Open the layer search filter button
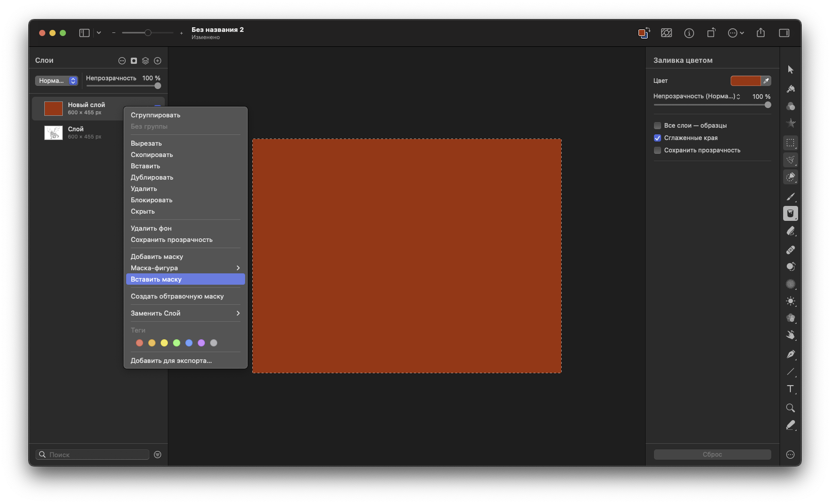 [158, 455]
